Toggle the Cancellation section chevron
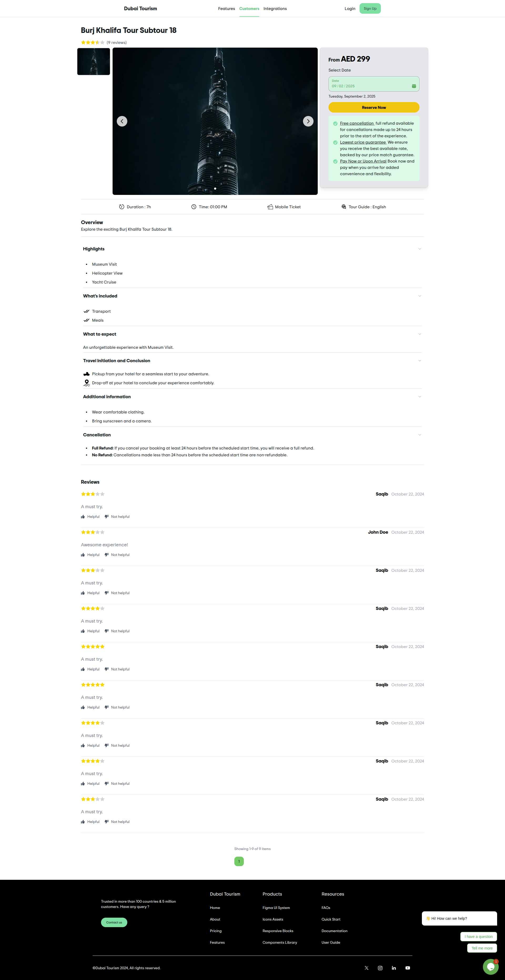The image size is (505, 980). click(419, 435)
